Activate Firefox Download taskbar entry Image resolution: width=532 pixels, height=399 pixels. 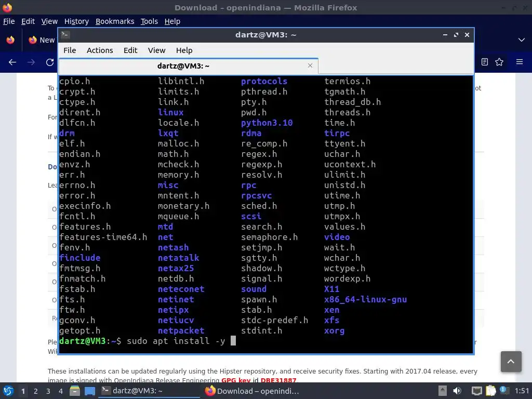pos(252,391)
